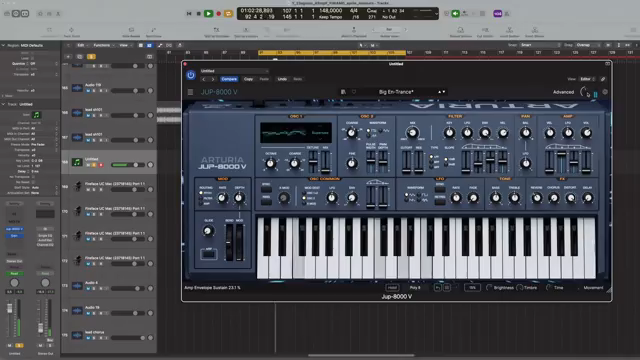Image resolution: width=640 pixels, height=360 pixels.
Task: Collapse the Region MIDI Defaults section
Action: pyautogui.click(x=3, y=45)
